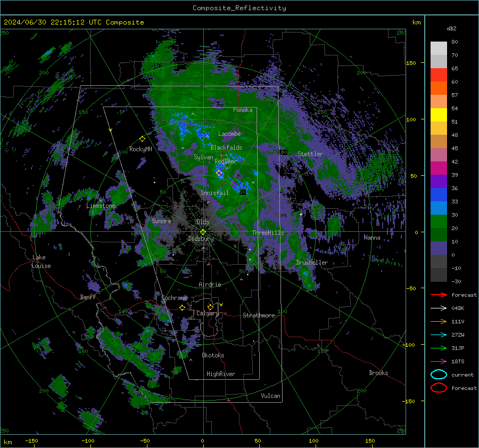This screenshot has height=448, width=479.
Task: Click the magenta 18TS arrow icon
Action: coord(439,362)
